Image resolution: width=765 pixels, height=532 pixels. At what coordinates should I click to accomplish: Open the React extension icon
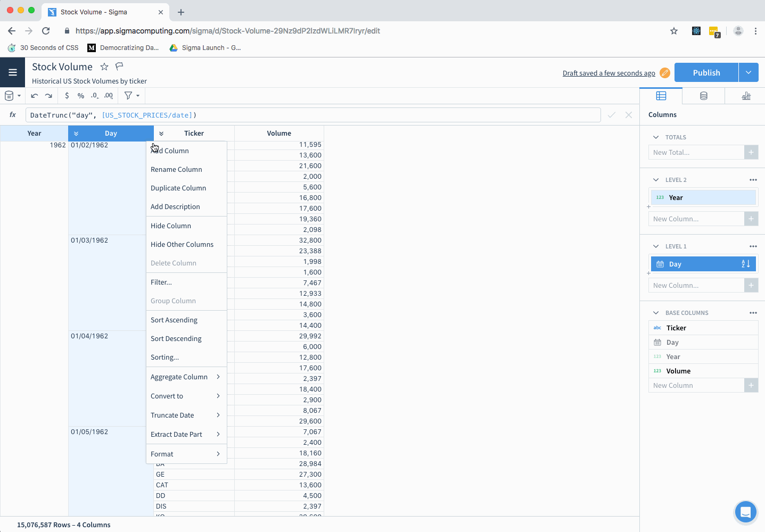tap(696, 31)
